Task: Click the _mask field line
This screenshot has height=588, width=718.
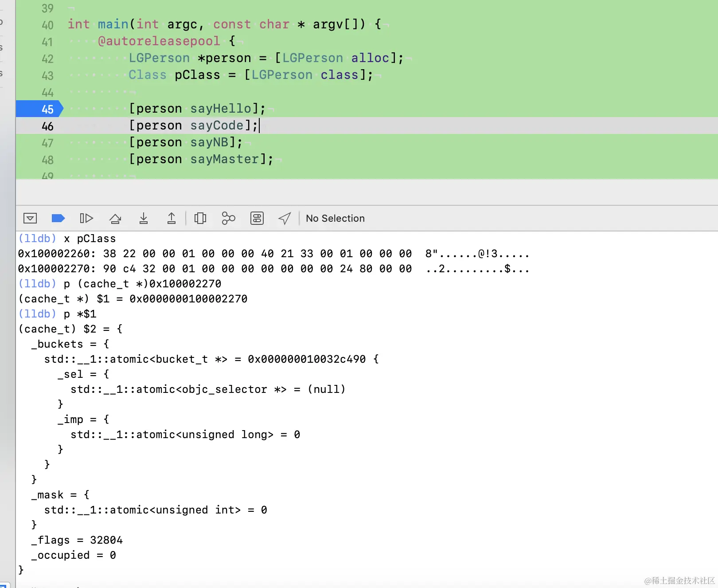Action: click(x=60, y=495)
